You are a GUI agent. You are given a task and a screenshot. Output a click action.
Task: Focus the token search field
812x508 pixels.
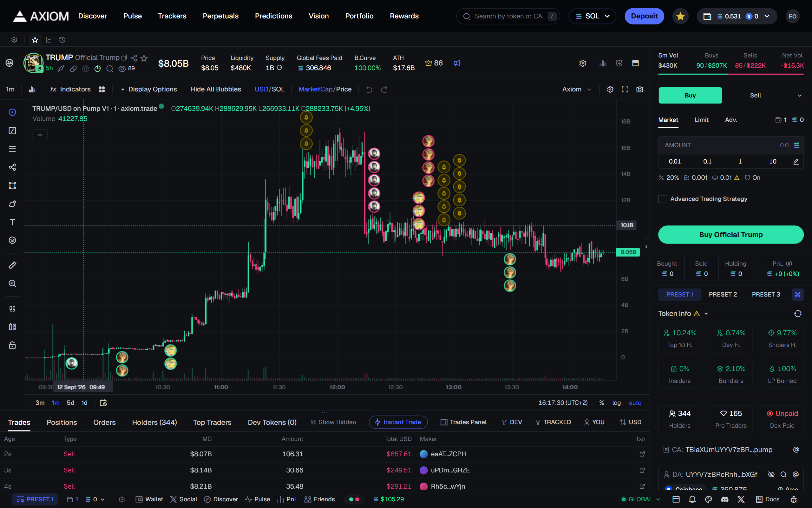click(x=508, y=16)
